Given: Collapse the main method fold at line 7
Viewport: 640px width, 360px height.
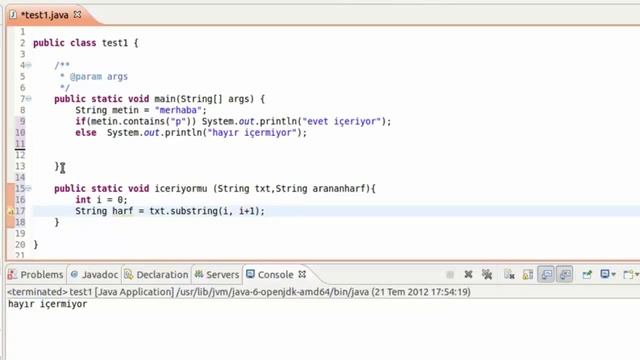Looking at the screenshot, I should click(x=29, y=98).
